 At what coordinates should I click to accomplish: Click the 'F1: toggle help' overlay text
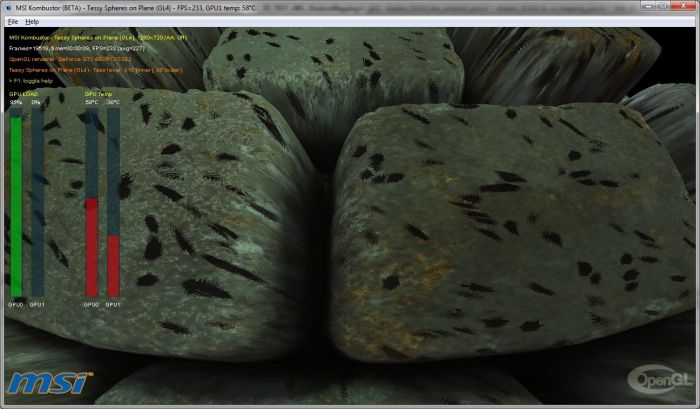click(x=31, y=81)
